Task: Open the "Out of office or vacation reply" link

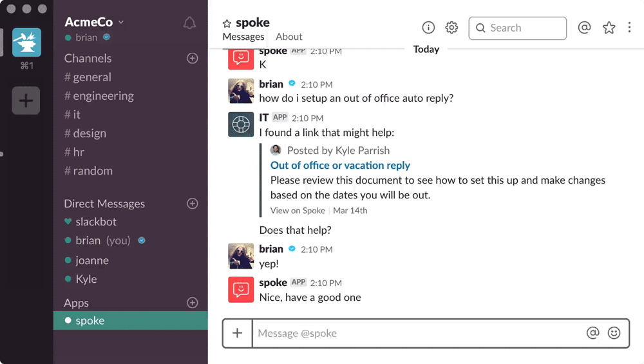Action: (340, 165)
